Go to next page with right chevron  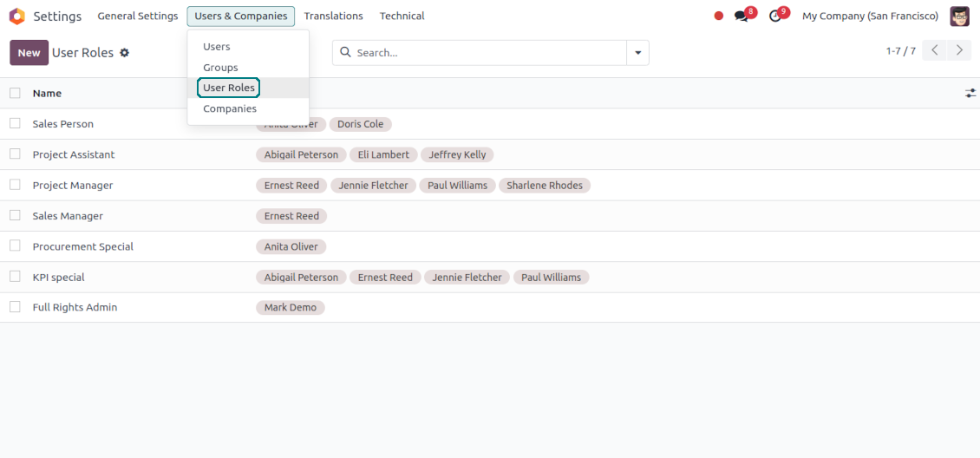tap(958, 50)
